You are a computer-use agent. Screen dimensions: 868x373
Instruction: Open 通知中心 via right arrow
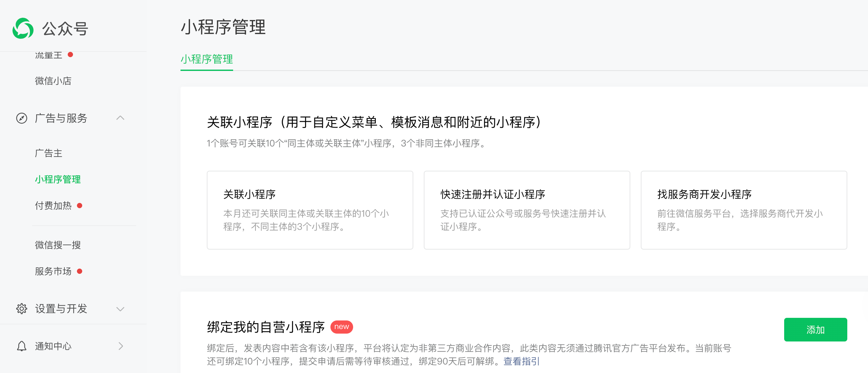pyautogui.click(x=121, y=346)
